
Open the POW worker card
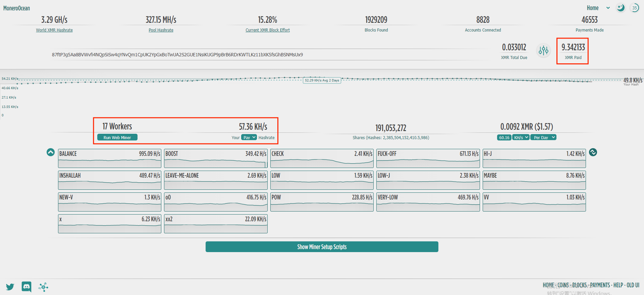point(322,202)
